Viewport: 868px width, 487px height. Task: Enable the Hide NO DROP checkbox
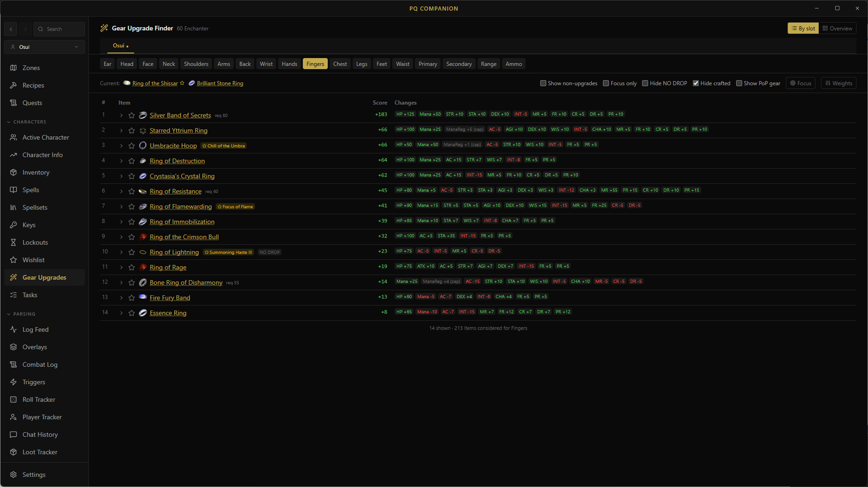645,83
